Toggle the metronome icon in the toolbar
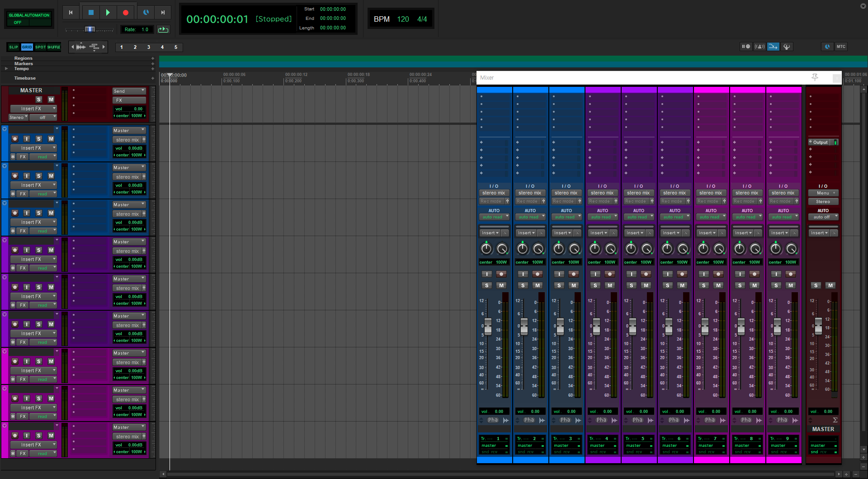This screenshot has width=868, height=479. pyautogui.click(x=760, y=47)
